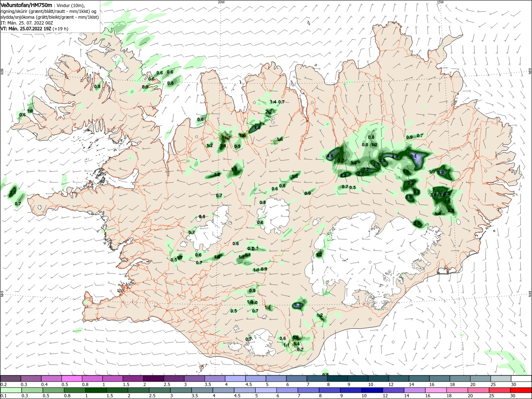This screenshot has height=399, width=532.
Task: Click the 4.6 precipitation value on the map
Action: click(330, 156)
